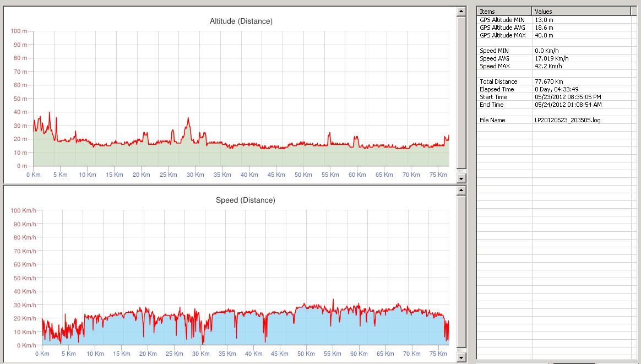641x364 pixels.
Task: Select the GPS Altitude AVG row
Action: tap(502, 28)
